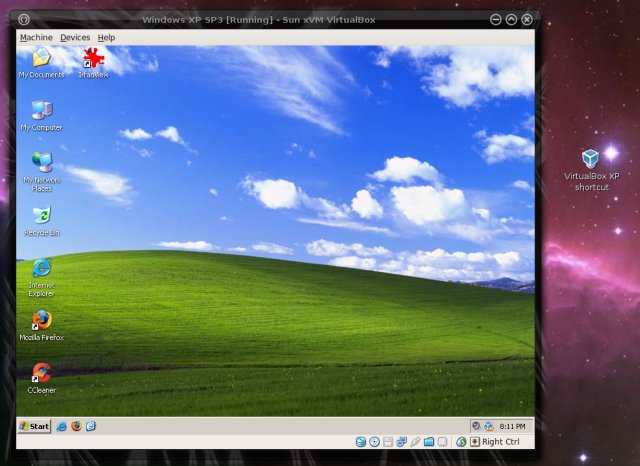Click hard disk activity indicator
Viewport: 640px width, 466px height.
click(x=360, y=442)
